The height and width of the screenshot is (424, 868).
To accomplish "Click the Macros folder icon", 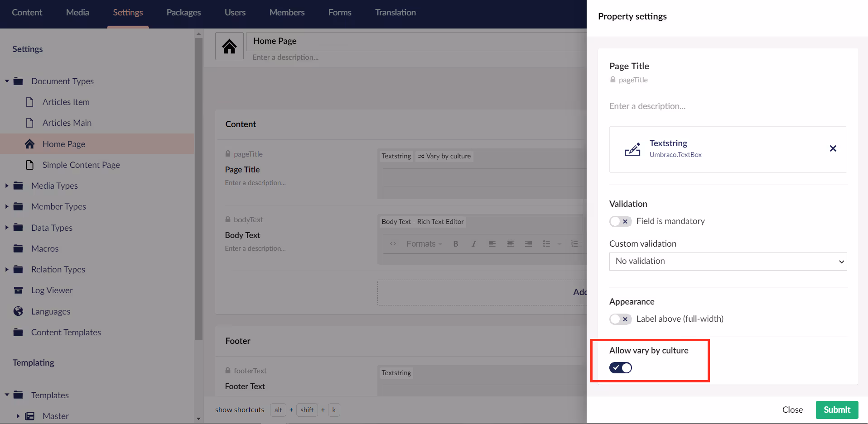I will pyautogui.click(x=18, y=248).
